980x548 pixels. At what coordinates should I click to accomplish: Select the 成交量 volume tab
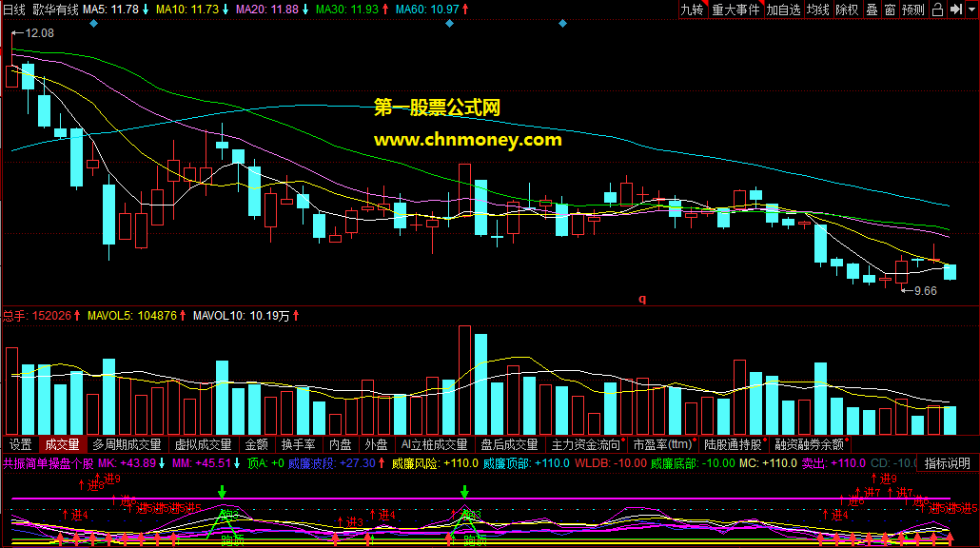pos(62,444)
